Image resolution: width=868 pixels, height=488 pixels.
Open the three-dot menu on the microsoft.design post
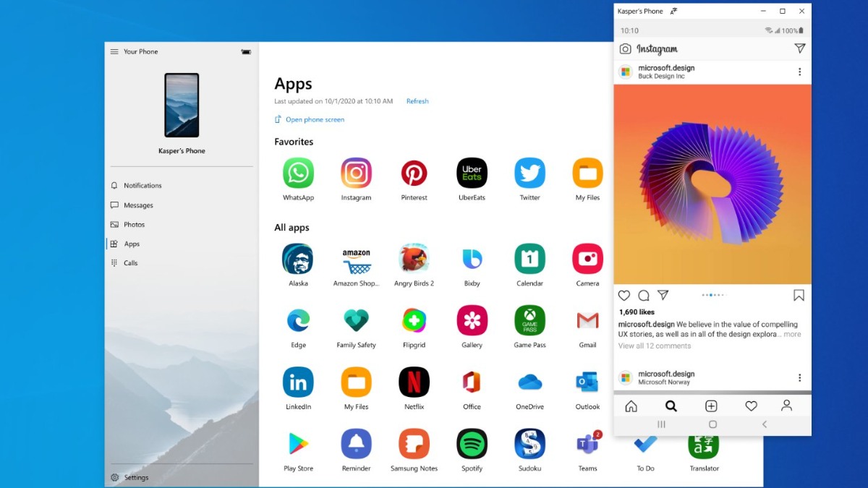click(799, 72)
